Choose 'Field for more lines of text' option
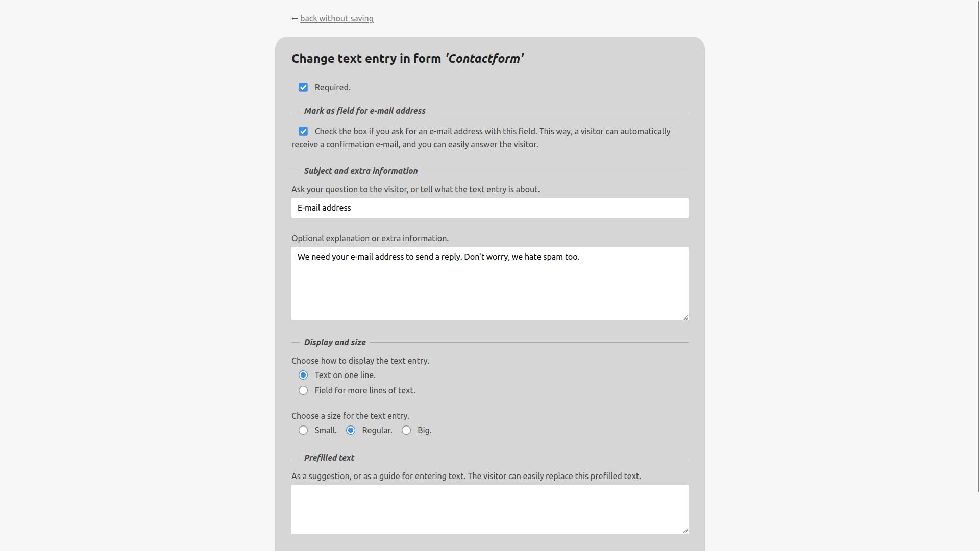 click(x=303, y=390)
